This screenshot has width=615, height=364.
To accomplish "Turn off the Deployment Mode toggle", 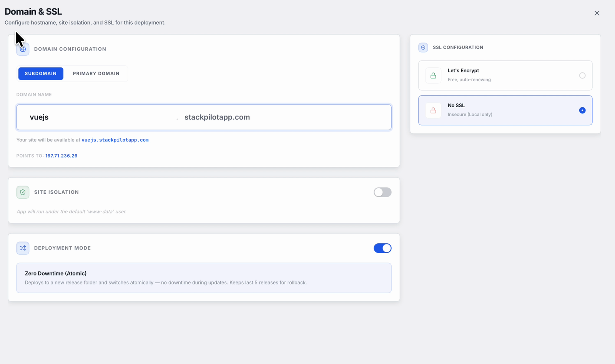I will coord(382,248).
